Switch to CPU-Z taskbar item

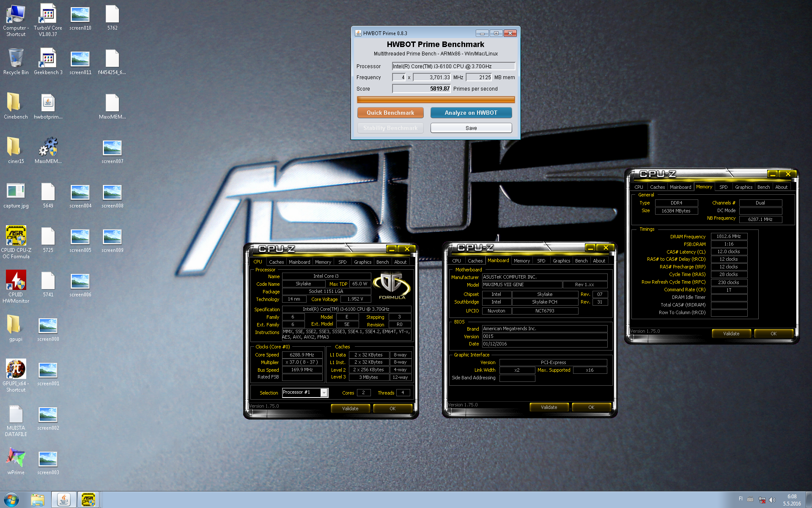(88, 500)
